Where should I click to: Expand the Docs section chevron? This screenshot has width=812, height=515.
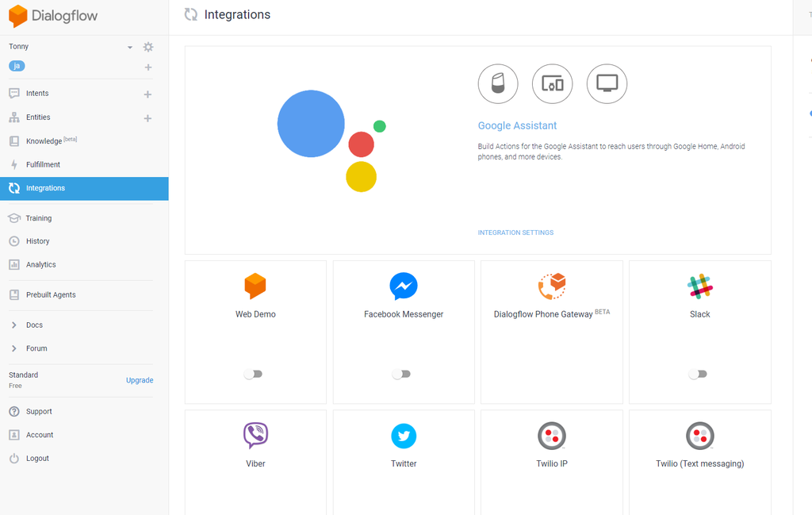pyautogui.click(x=14, y=325)
